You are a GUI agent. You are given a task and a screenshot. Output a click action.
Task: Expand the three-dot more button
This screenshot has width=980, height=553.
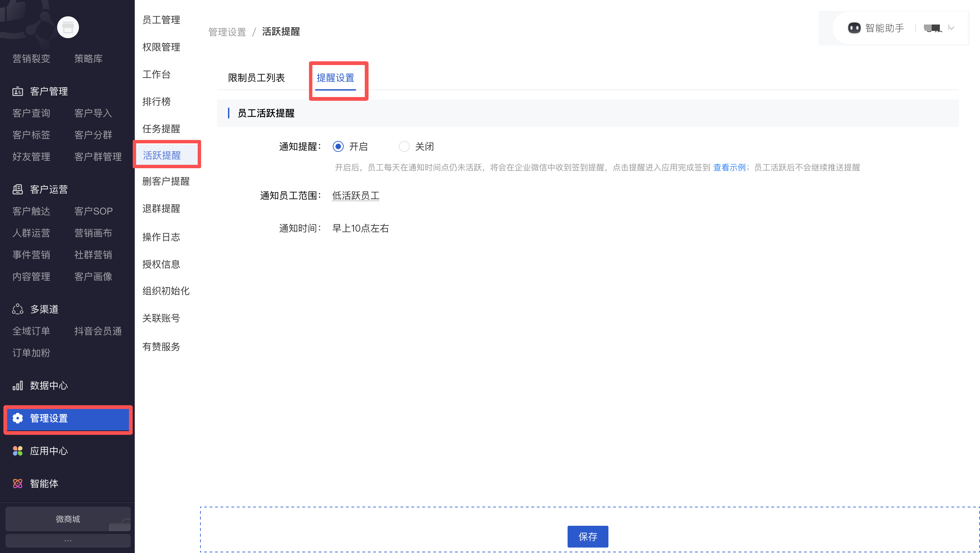[x=68, y=540]
